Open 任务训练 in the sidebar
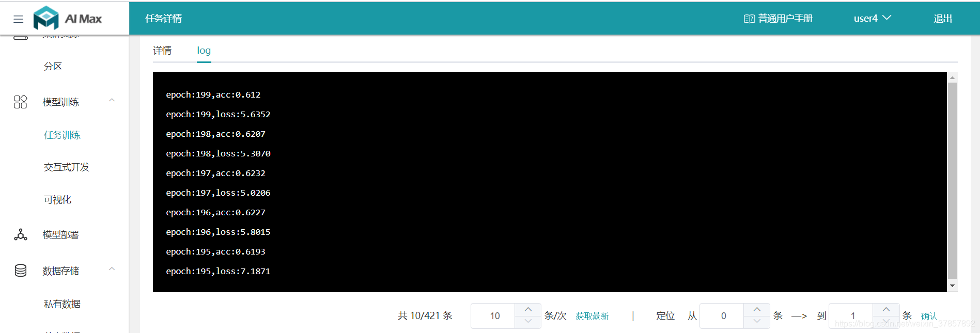980x333 pixels. point(62,135)
